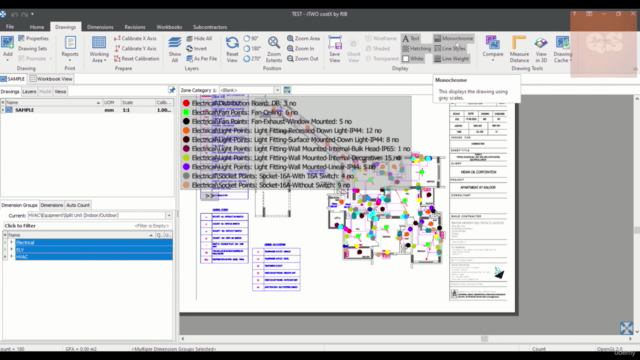Viewport: 640px width, 360px height.
Task: Sort by Name column in dimension groups
Action: click(x=81, y=235)
